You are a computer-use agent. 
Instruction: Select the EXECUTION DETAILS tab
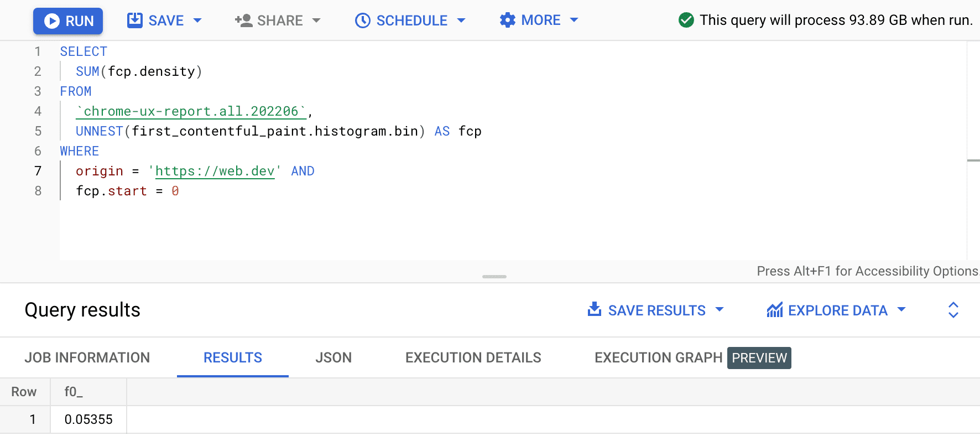473,358
